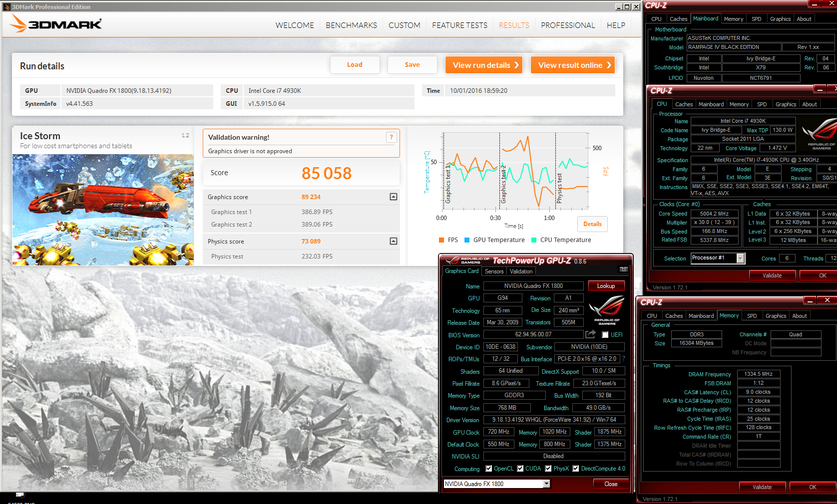Viewport: 837px width, 504px height.
Task: Click the green CPU Temperature legend swatch
Action: (x=534, y=240)
